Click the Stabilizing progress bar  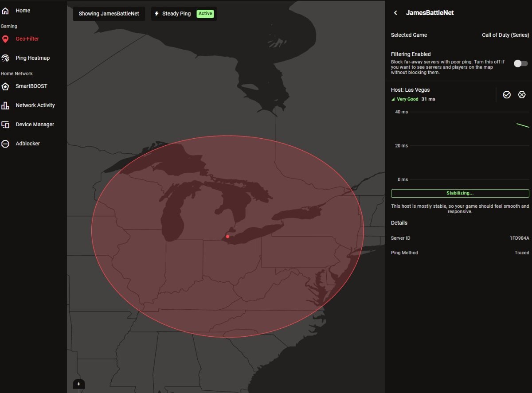point(460,193)
